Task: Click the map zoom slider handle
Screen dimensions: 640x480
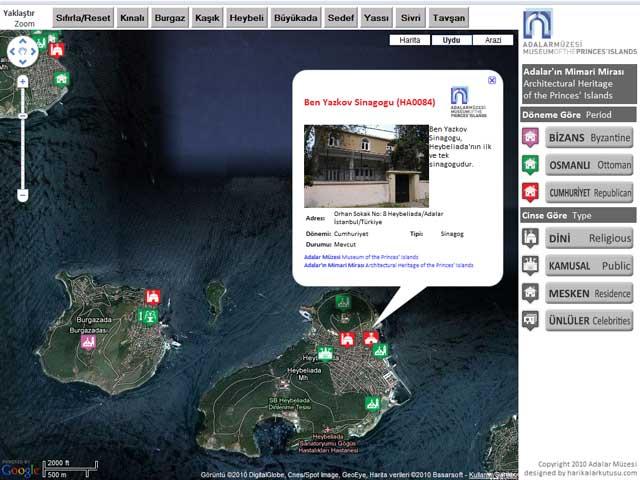Action: 22,114
